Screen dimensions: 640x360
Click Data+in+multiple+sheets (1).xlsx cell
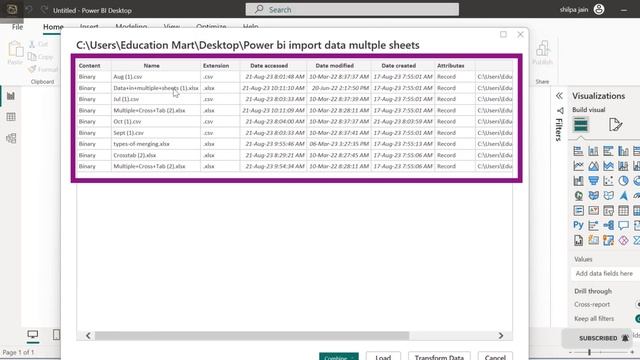(x=156, y=88)
